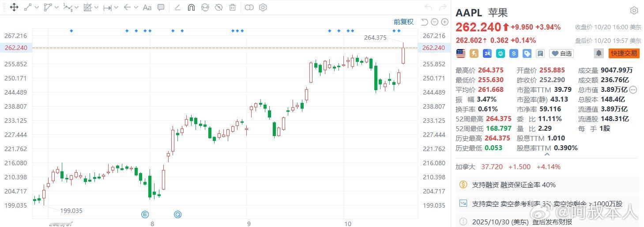The height and width of the screenshot is (227, 644).
Task: Click the 股息率TTM 0.390% value
Action: [x=566, y=148]
